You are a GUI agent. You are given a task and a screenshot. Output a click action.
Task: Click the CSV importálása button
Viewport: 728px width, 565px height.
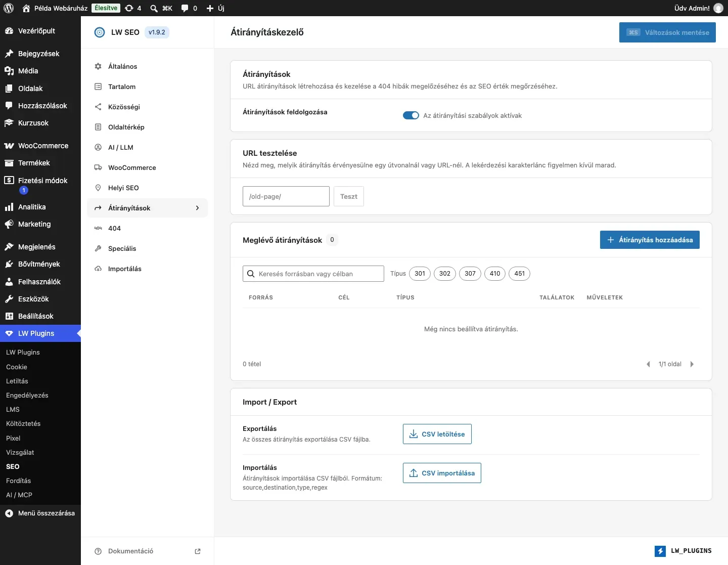[x=442, y=473]
